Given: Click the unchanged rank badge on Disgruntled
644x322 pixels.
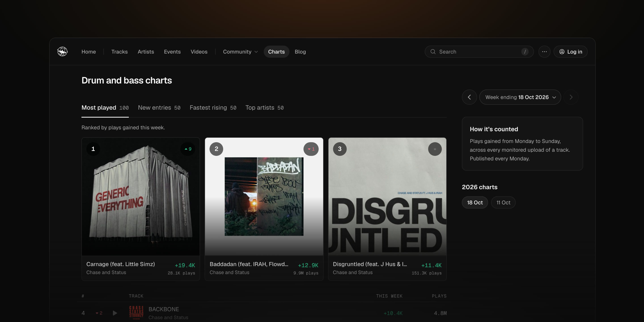Looking at the screenshot, I should (x=435, y=149).
